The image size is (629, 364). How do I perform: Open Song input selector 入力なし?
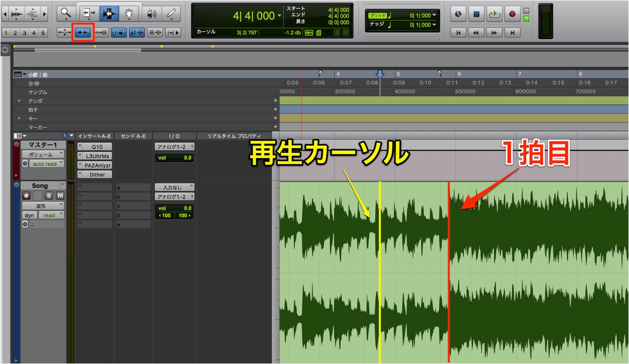(175, 187)
